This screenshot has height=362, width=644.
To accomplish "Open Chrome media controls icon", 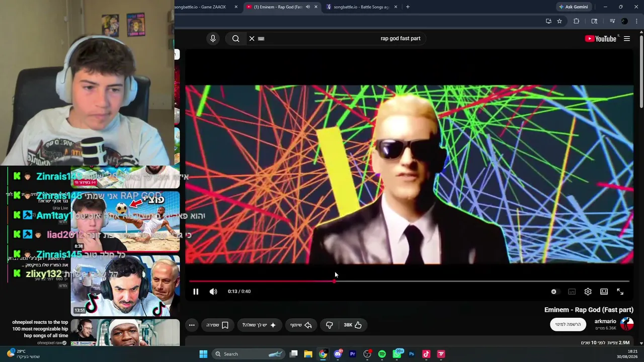I will [x=612, y=21].
